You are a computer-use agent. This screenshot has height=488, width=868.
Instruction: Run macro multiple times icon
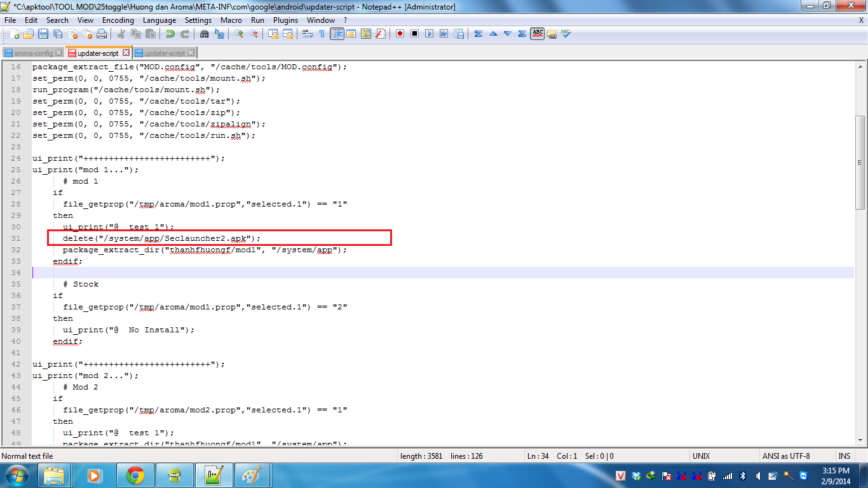[x=444, y=34]
